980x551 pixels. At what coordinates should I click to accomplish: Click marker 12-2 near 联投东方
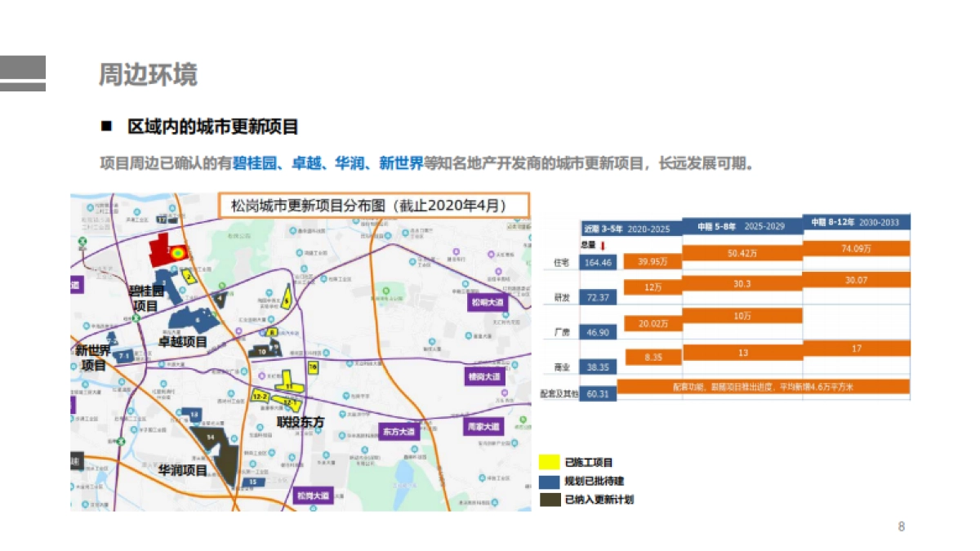click(261, 396)
